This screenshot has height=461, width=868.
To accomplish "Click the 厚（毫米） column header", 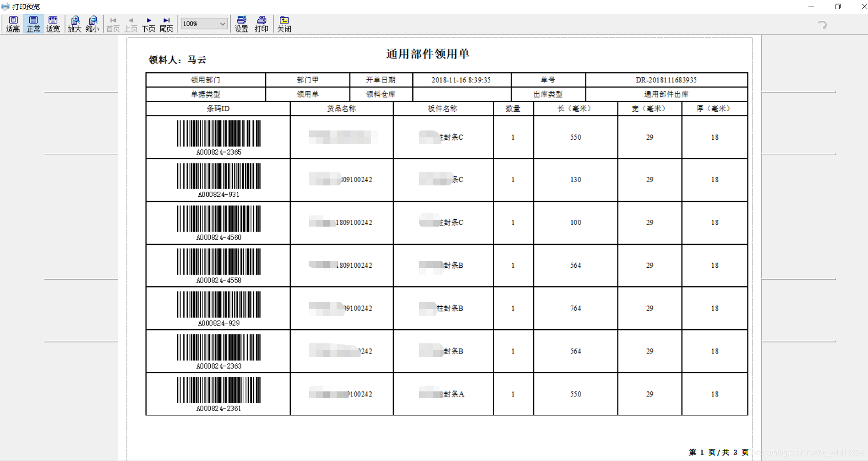I will tap(715, 108).
